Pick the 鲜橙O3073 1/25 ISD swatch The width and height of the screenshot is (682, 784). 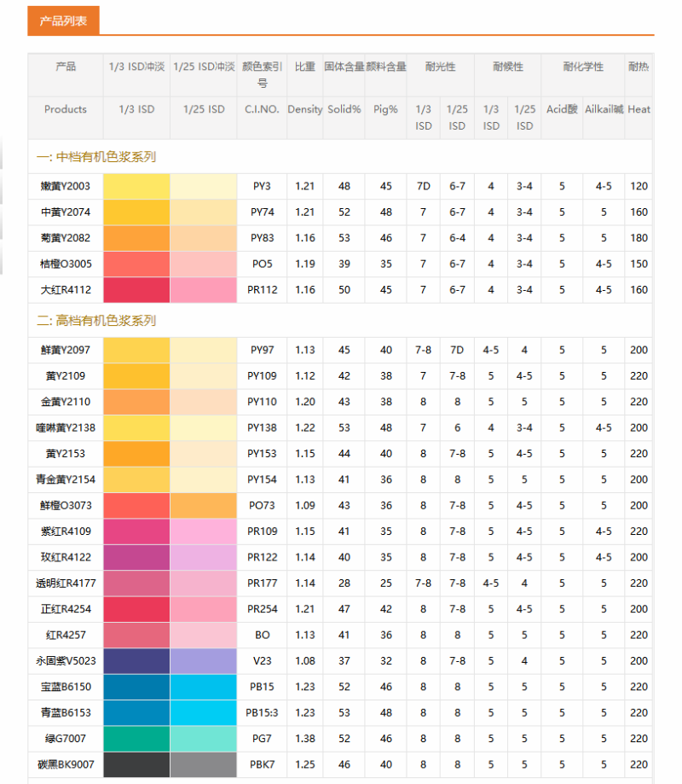[x=204, y=506]
